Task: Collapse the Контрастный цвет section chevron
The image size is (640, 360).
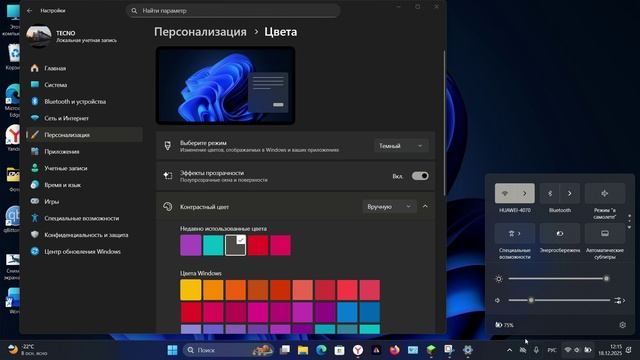Action: pos(425,207)
